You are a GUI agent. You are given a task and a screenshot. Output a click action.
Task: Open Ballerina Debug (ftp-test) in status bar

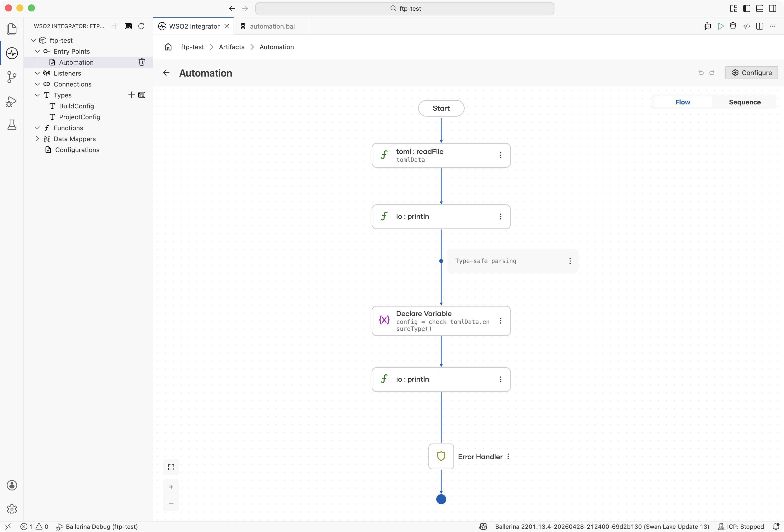click(x=97, y=527)
